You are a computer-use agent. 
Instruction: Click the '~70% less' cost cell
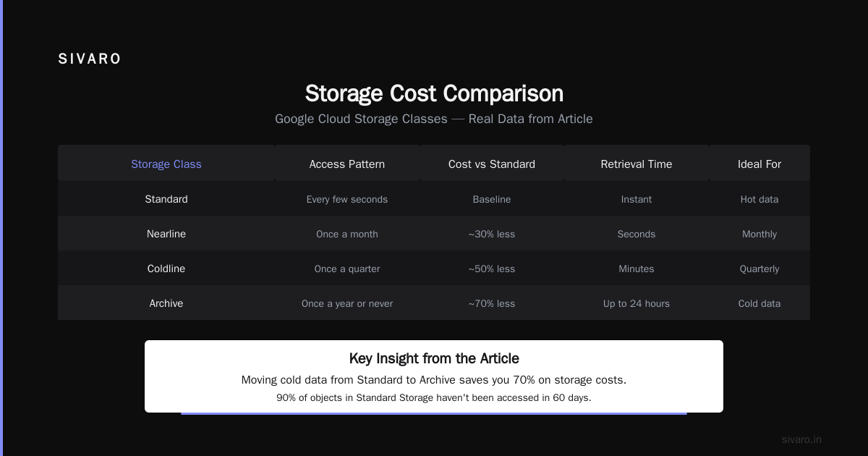(x=492, y=303)
